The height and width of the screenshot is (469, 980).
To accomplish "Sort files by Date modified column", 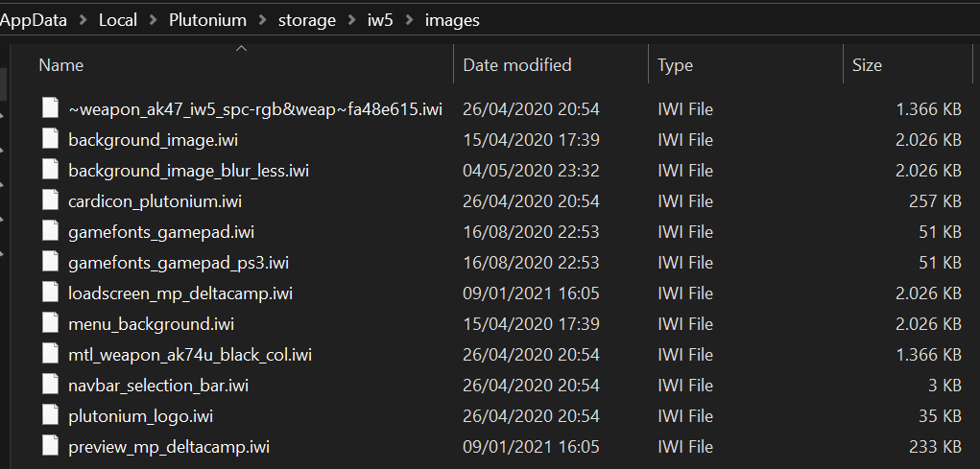I will (516, 65).
